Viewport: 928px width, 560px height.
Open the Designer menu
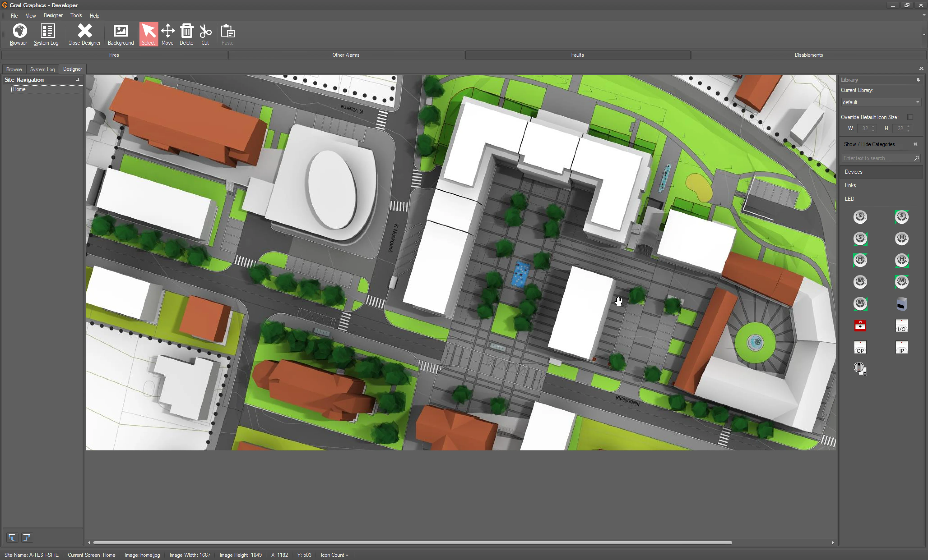tap(53, 15)
